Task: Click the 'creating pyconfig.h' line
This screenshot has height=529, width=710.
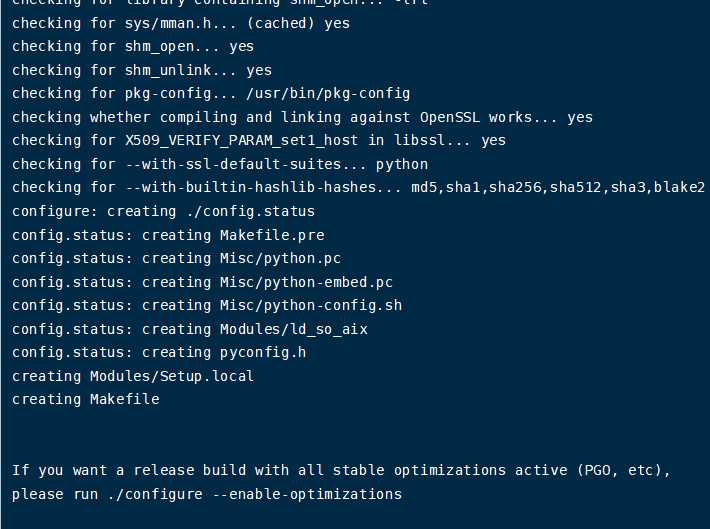Action: coord(159,352)
